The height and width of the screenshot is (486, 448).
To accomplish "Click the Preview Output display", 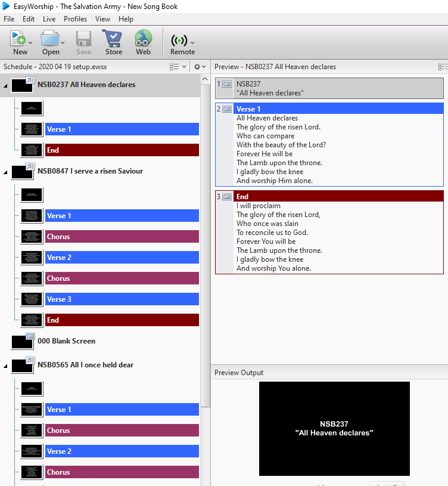I will (x=334, y=429).
